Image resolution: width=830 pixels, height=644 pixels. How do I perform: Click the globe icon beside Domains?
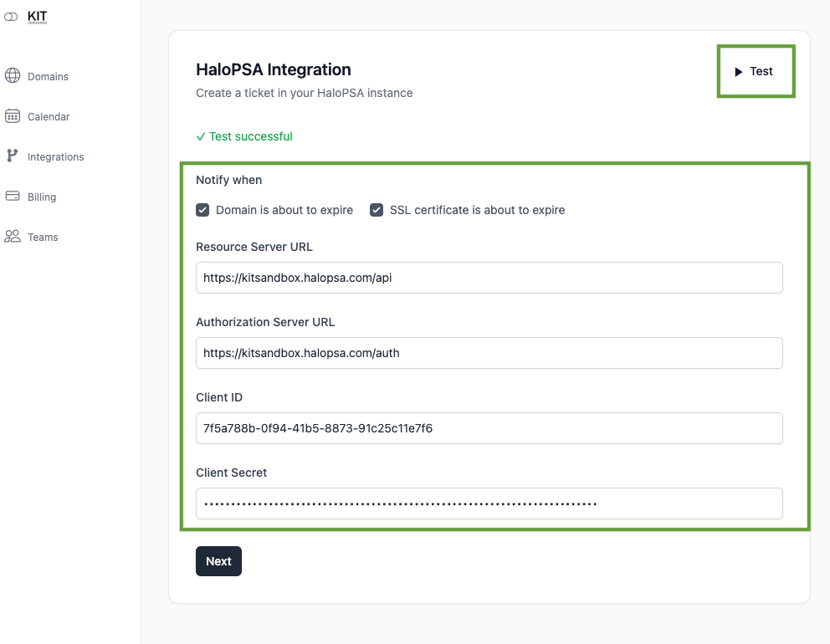13,76
